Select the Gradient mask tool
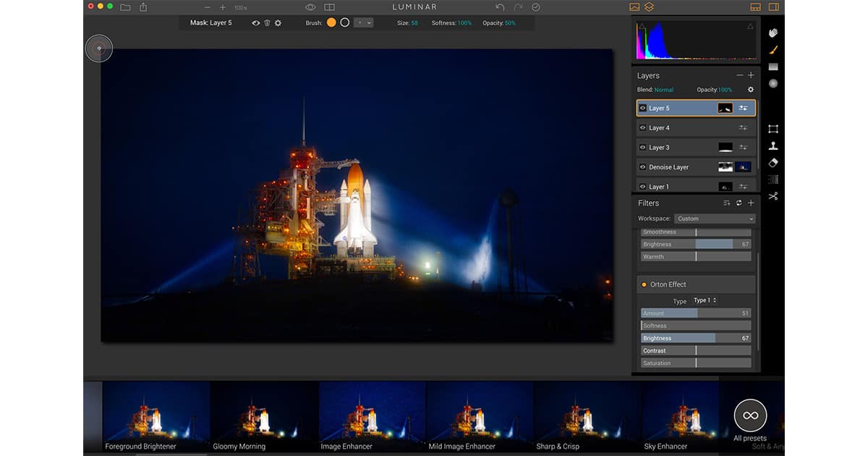This screenshot has width=868, height=456. pos(773,67)
